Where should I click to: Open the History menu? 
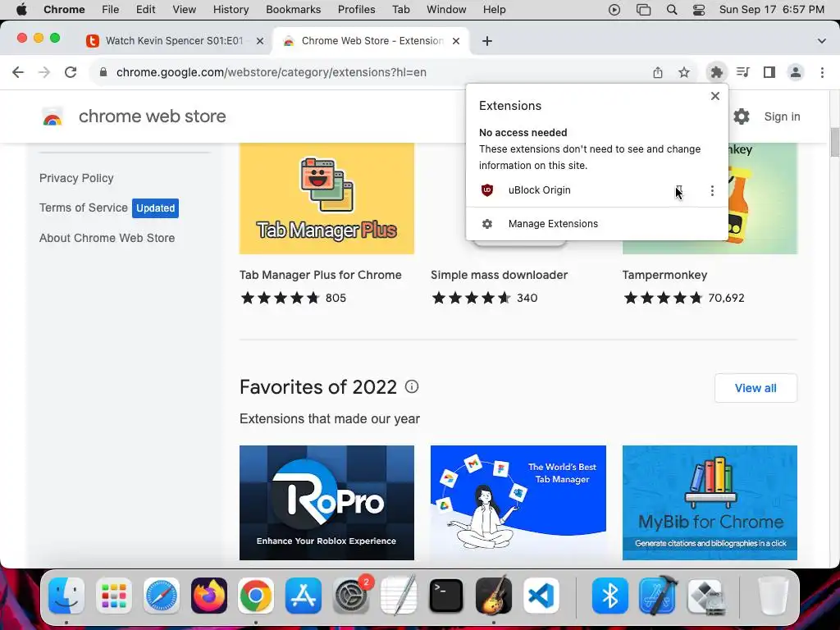(x=231, y=10)
